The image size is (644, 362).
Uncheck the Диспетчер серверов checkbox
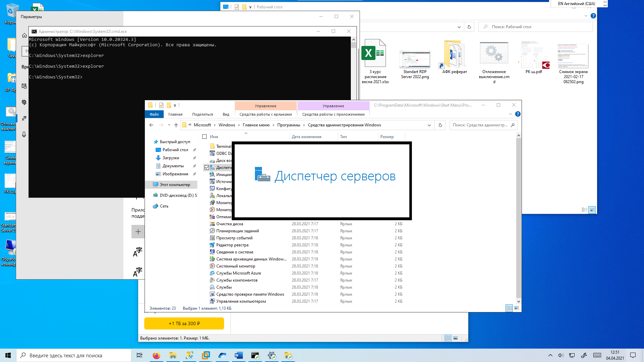206,167
